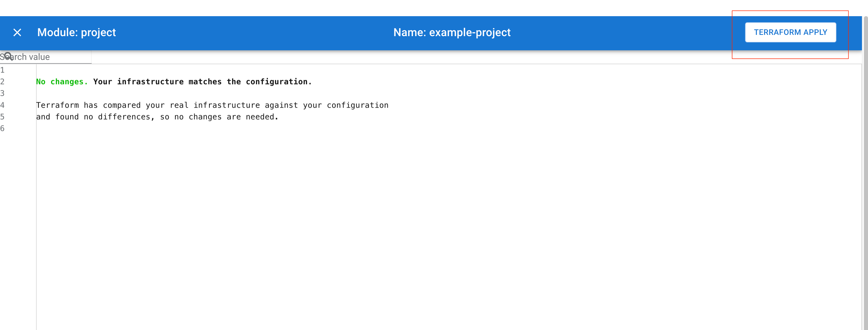Viewport: 868px width, 330px height.
Task: Click the blue header bar
Action: point(270,32)
